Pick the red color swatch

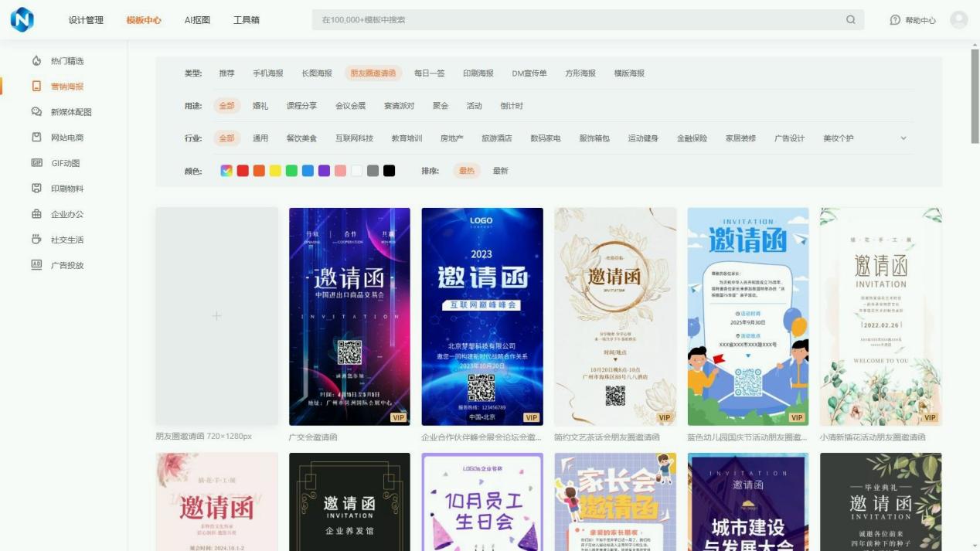(243, 171)
